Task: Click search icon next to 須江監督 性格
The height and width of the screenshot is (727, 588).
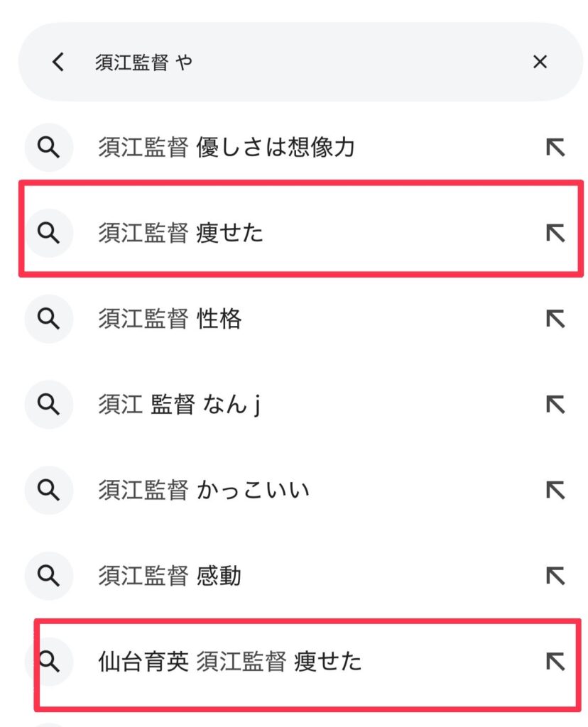Action: 49,319
